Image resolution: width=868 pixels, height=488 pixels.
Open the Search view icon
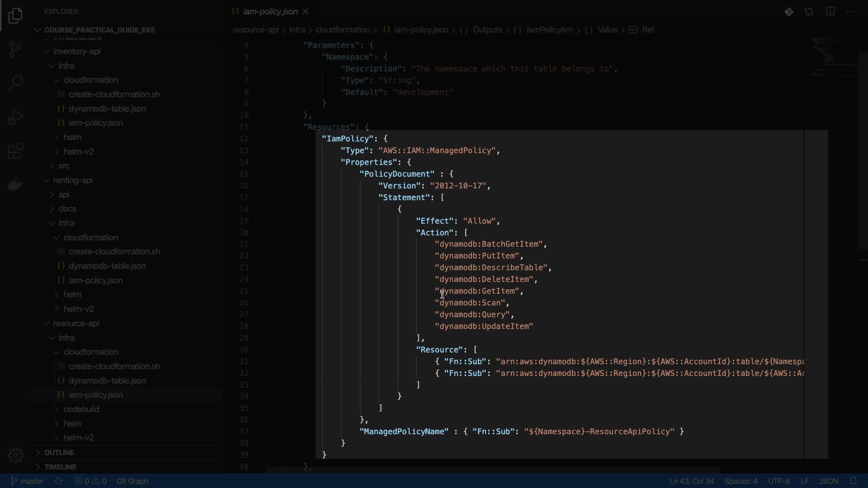point(15,82)
